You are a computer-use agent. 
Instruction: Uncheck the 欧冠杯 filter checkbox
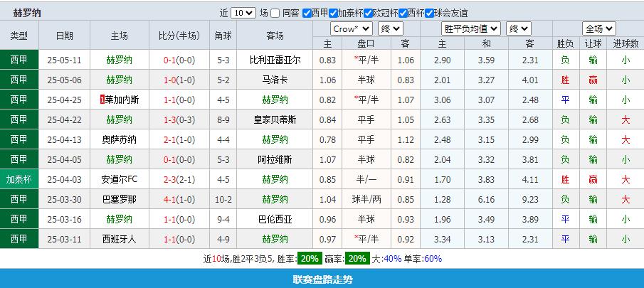pos(369,13)
